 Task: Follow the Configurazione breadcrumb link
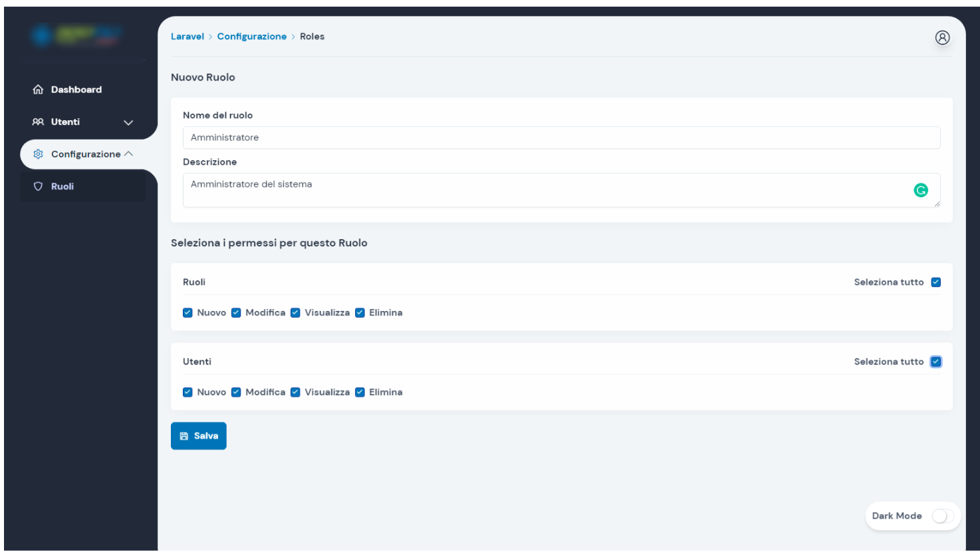[x=252, y=37]
